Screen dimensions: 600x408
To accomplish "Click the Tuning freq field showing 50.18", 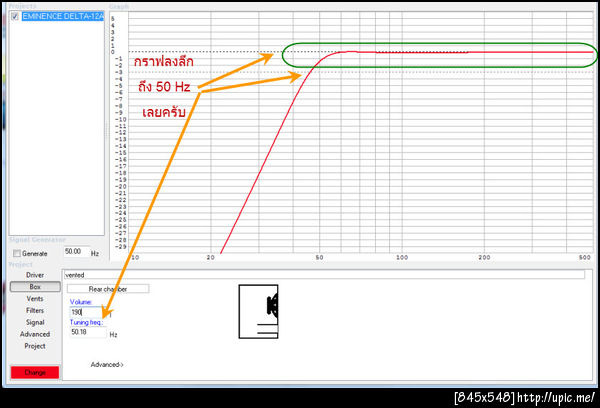I will 88,332.
